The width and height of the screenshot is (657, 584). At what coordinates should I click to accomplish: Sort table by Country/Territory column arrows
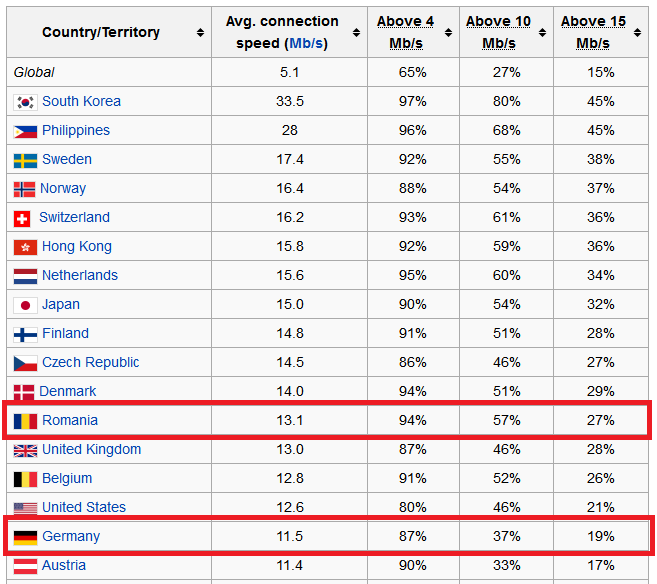point(200,33)
